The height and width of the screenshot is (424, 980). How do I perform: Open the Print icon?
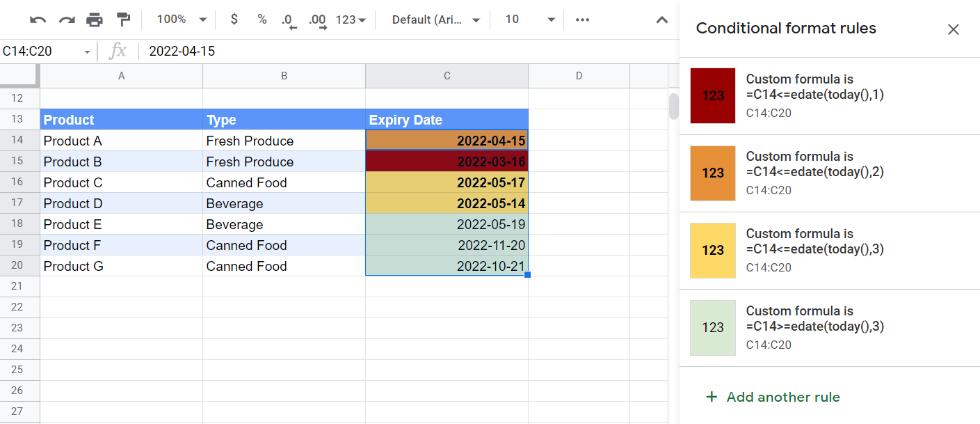(94, 19)
